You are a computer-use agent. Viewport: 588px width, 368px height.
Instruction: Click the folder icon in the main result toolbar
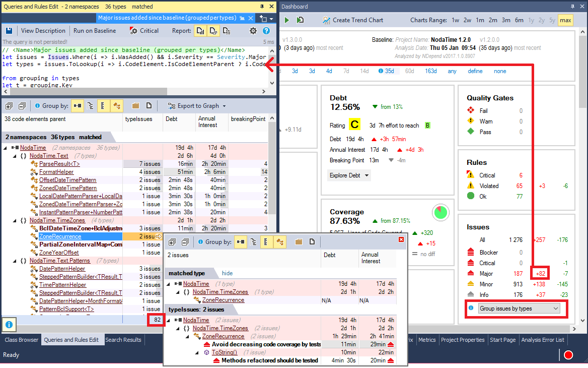tap(136, 106)
